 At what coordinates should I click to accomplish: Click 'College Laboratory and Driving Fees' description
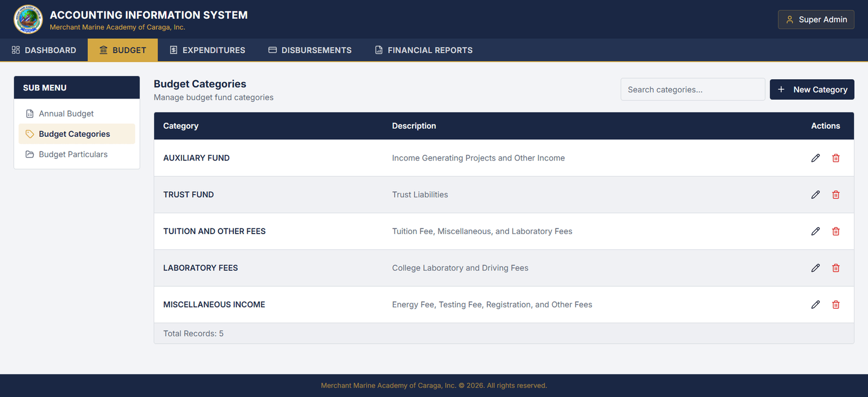coord(460,268)
